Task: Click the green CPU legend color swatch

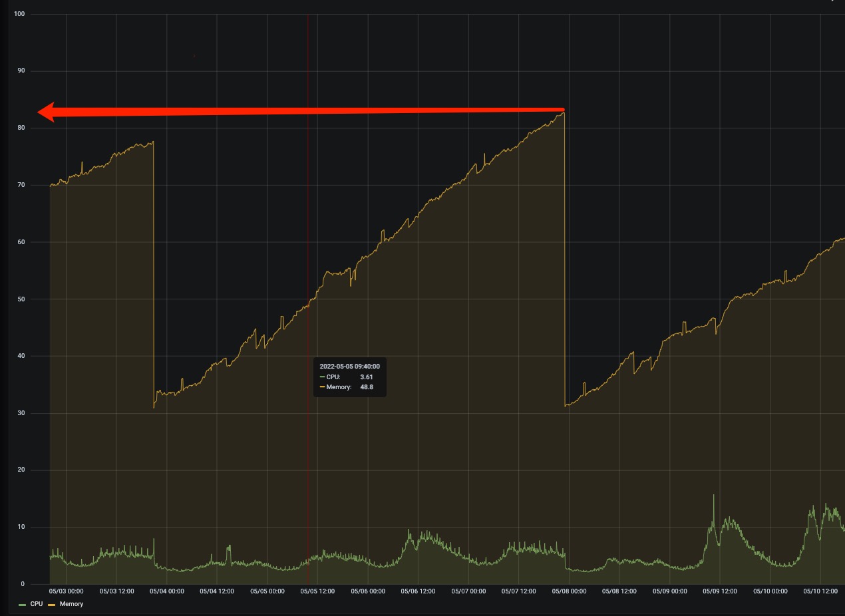Action: click(x=22, y=605)
